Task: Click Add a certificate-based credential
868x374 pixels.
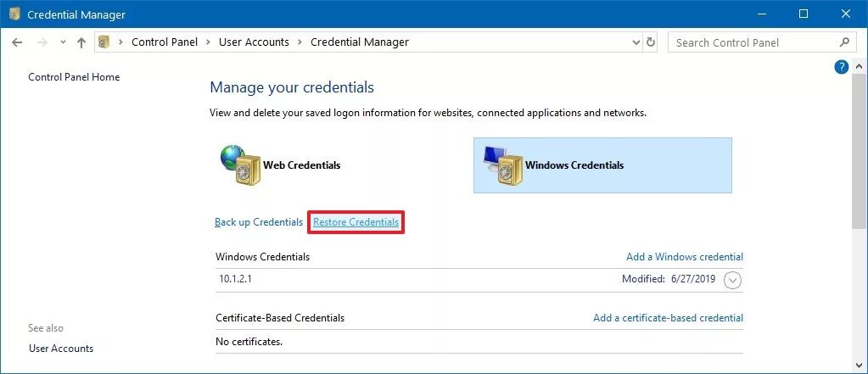Action: click(668, 317)
